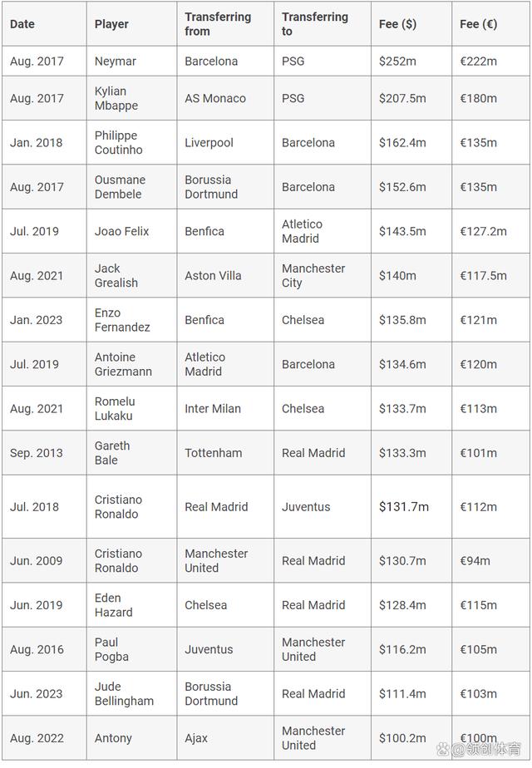The image size is (532, 768).
Task: Select the 'Transferring from' column header
Action: coord(218,24)
